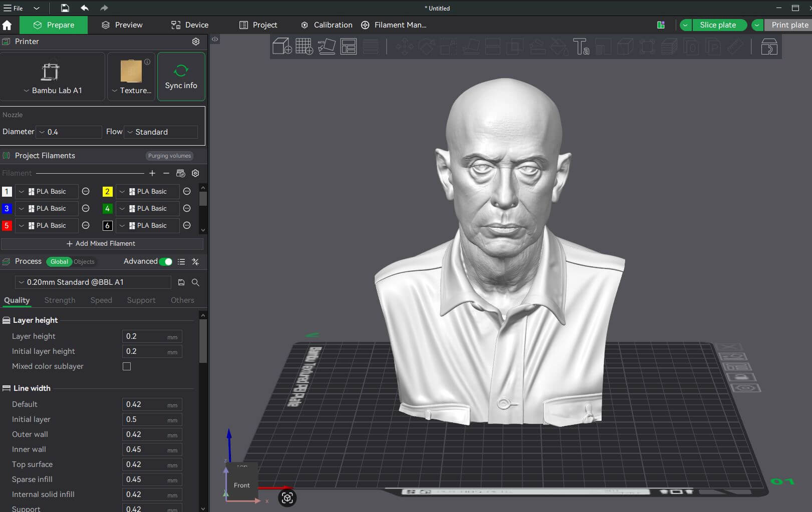This screenshot has height=512, width=812.
Task: Click Add Mixed Filament button
Action: (x=102, y=244)
